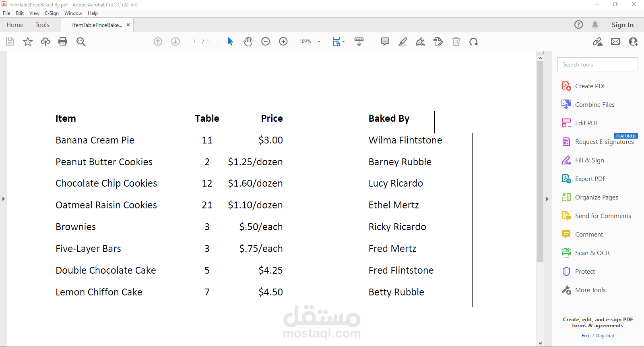Open the E-Sign menu
Image resolution: width=644 pixels, height=347 pixels.
pyautogui.click(x=52, y=13)
